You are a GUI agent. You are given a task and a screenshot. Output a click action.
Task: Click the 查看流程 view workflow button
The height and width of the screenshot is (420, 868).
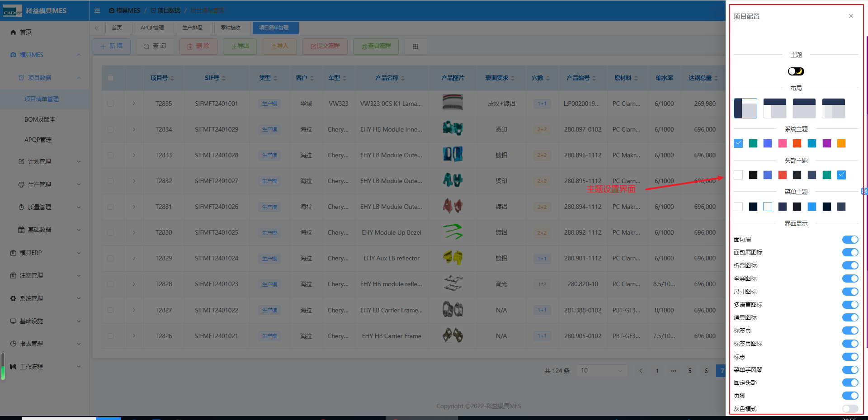point(376,46)
